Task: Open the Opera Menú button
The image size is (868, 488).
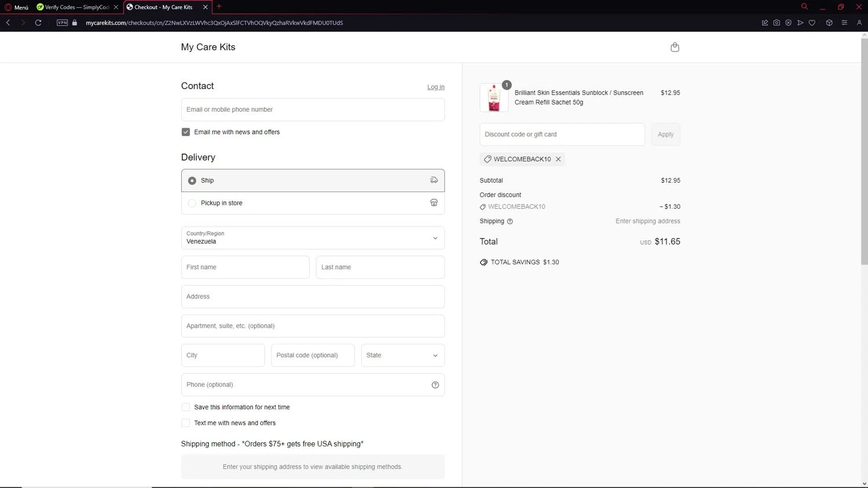Action: tap(17, 7)
